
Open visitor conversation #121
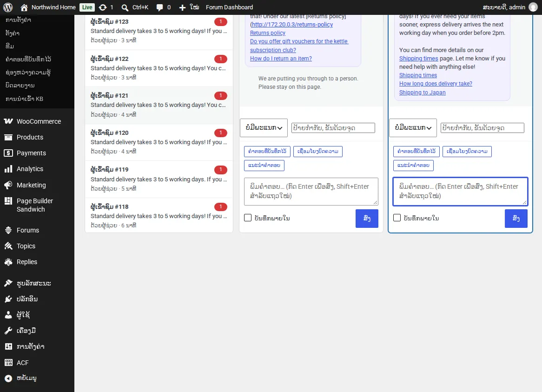pyautogui.click(x=159, y=105)
